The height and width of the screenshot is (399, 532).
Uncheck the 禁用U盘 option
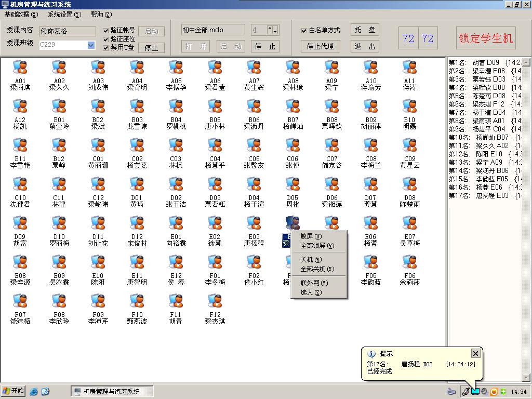point(106,47)
